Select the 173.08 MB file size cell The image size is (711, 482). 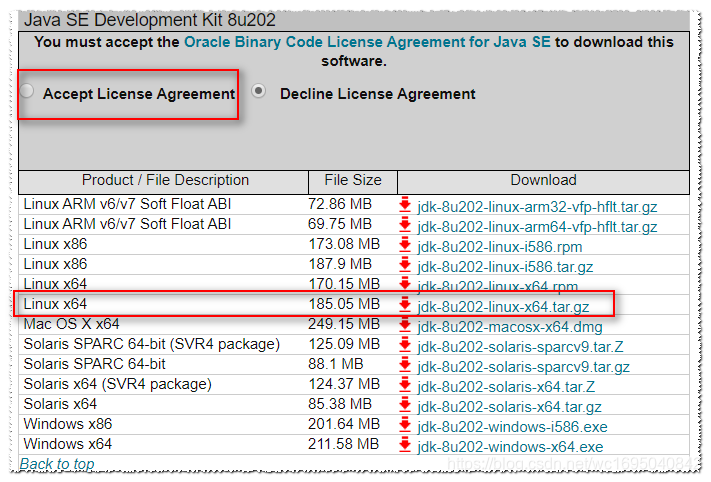(344, 244)
